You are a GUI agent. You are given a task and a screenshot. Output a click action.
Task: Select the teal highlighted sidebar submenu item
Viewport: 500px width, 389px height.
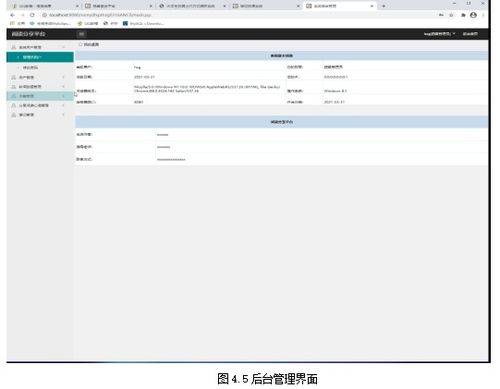click(40, 57)
